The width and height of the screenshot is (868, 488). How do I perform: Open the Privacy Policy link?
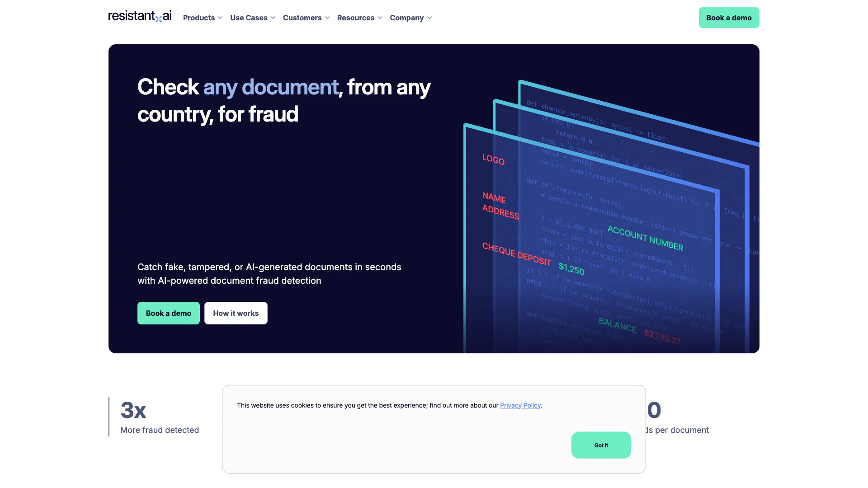[520, 405]
